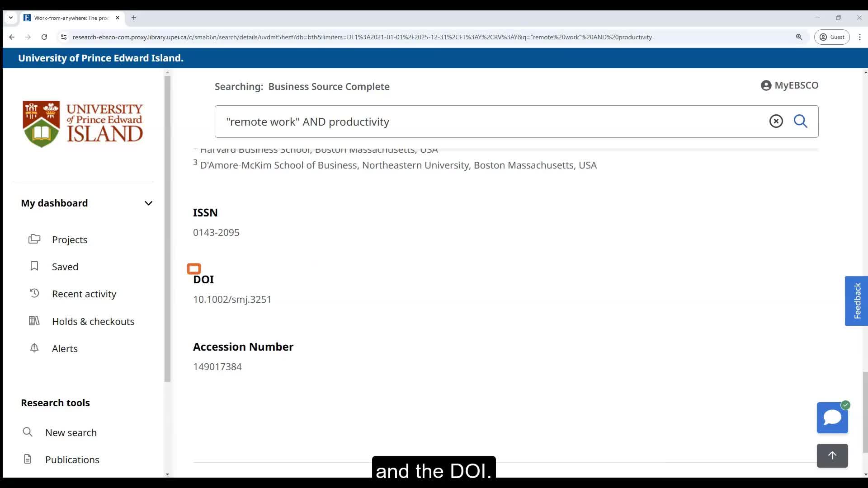Open Alerts bell item
Viewport: 868px width, 488px height.
(65, 348)
